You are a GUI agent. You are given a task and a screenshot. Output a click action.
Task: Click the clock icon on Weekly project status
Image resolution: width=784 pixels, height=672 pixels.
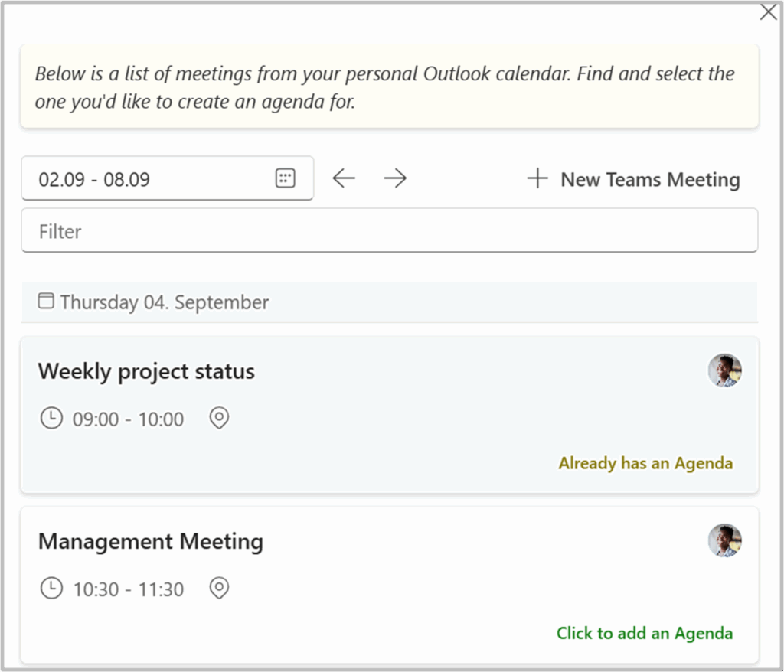(x=51, y=418)
